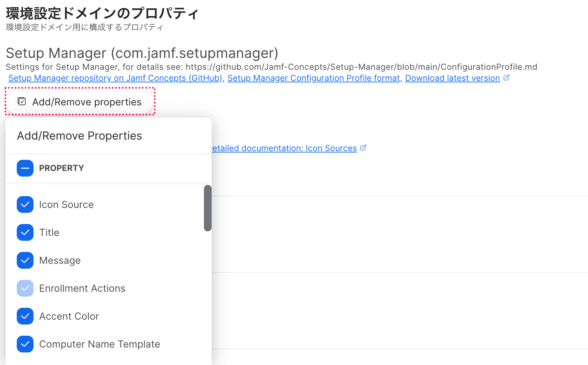Click the checklist icon beside Add/Remove properties
Viewport: 588px width, 365px height.
[22, 102]
